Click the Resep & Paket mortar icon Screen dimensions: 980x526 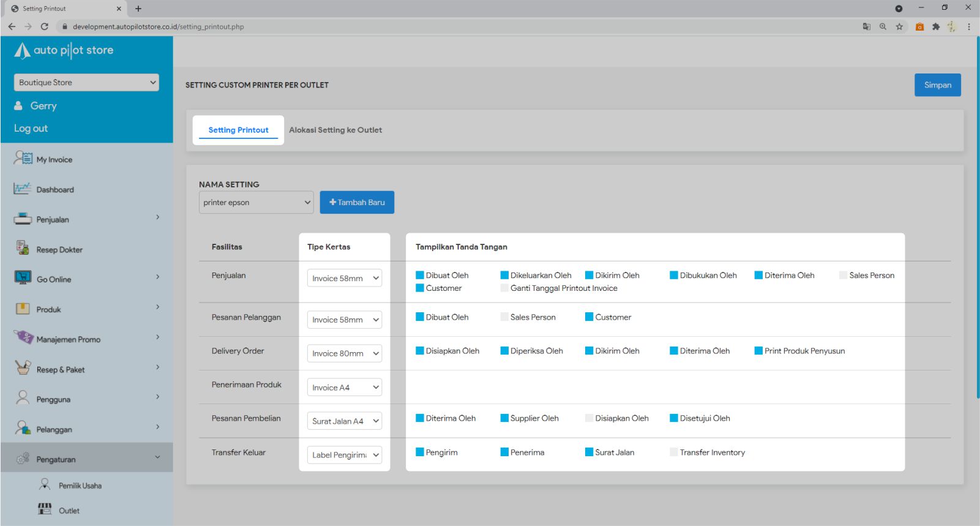23,368
